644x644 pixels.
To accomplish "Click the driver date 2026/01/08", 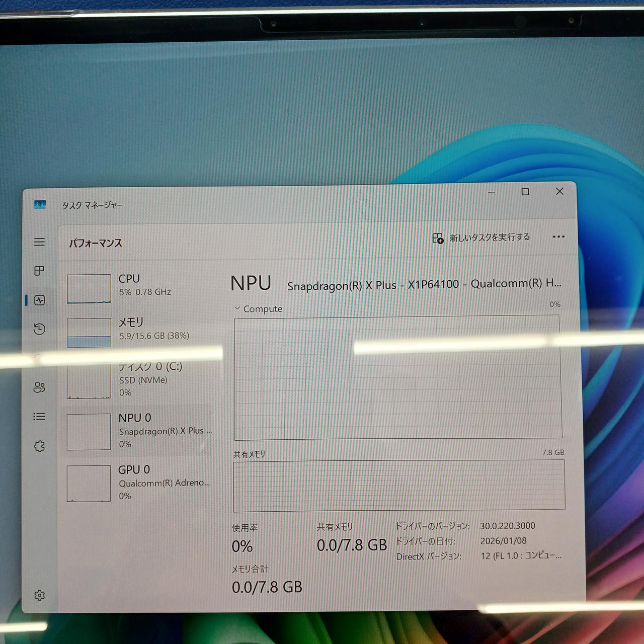I will (504, 541).
